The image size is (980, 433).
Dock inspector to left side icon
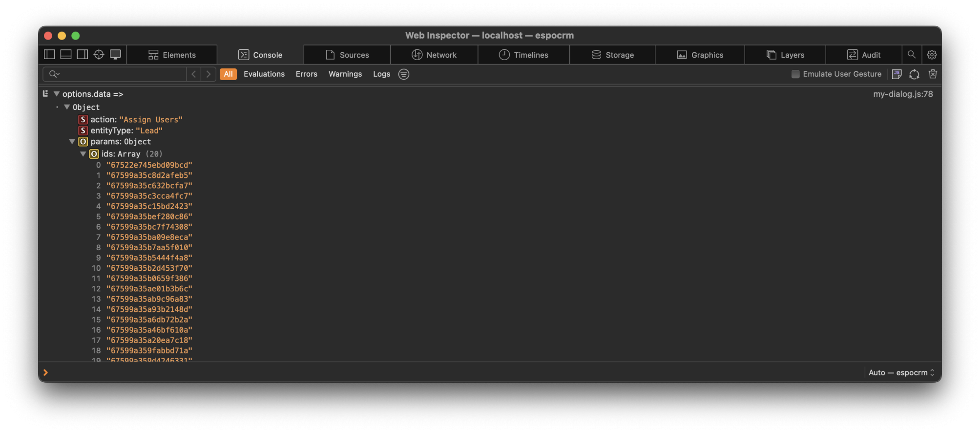[49, 54]
